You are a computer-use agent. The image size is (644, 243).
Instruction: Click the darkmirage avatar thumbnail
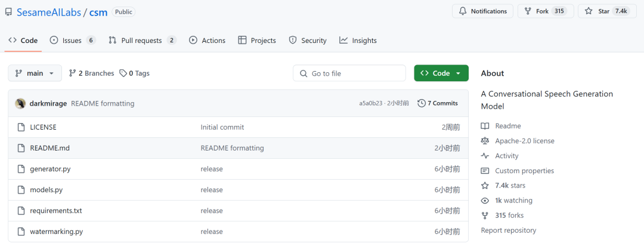pyautogui.click(x=20, y=103)
